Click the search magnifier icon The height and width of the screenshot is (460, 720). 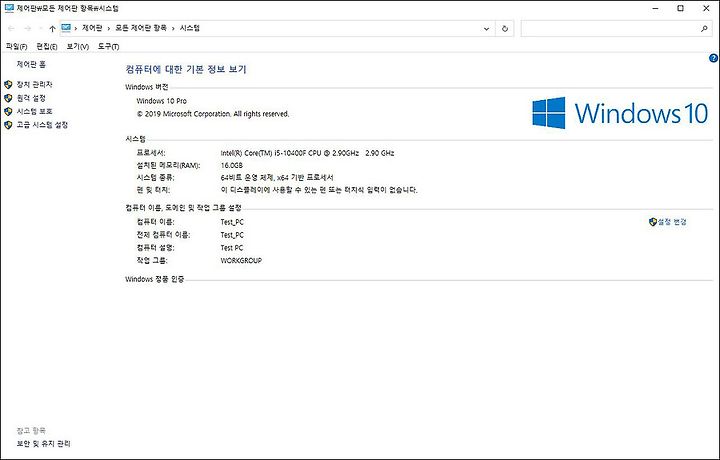pos(704,28)
